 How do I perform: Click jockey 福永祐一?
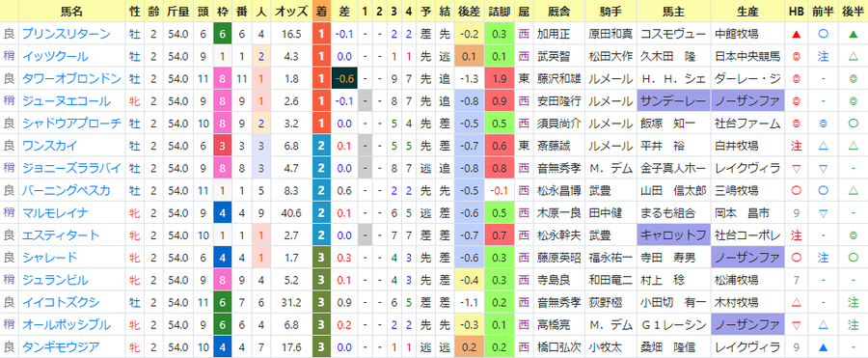tap(610, 258)
